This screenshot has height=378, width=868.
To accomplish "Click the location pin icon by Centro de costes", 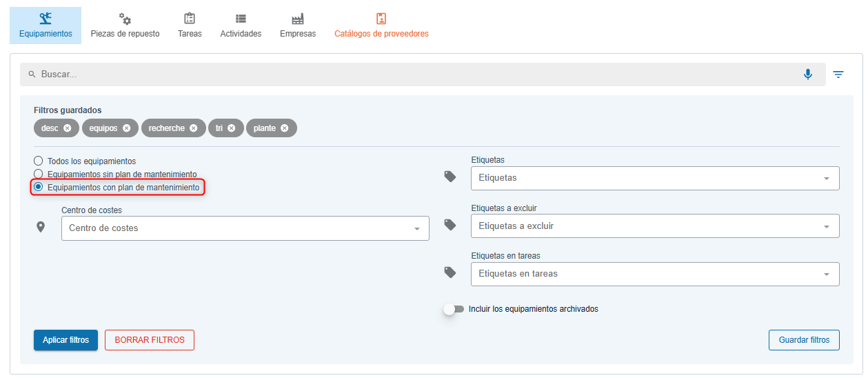I will tap(41, 227).
